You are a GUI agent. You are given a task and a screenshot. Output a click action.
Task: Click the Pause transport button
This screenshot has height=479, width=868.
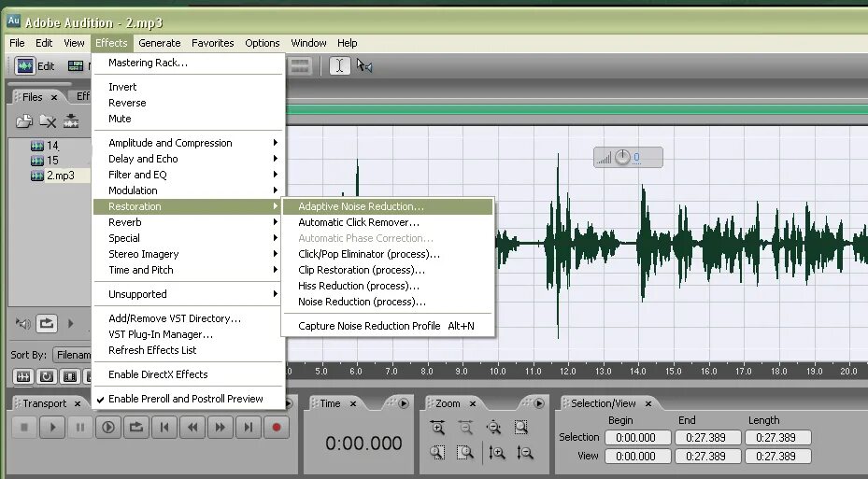(x=80, y=427)
